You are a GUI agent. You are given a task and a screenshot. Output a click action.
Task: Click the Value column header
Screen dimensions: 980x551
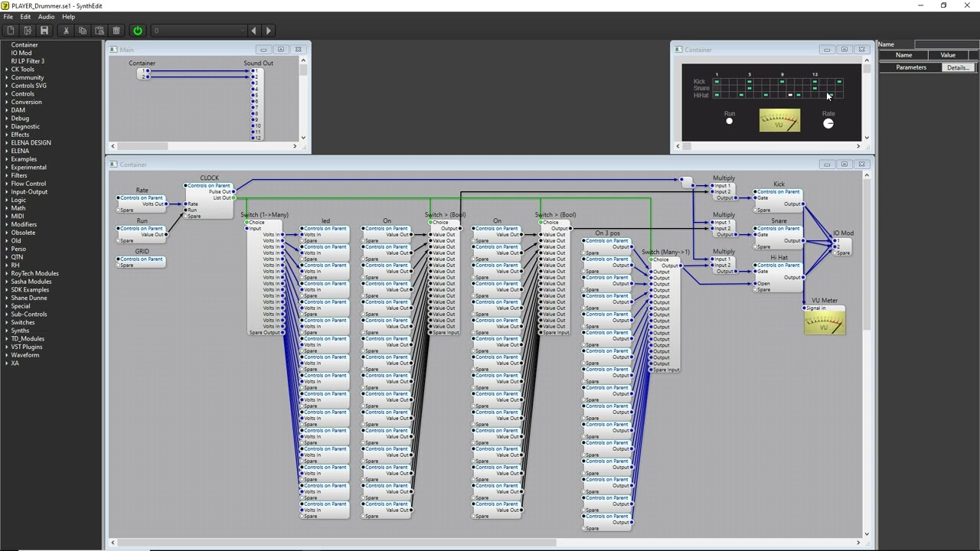coord(948,55)
